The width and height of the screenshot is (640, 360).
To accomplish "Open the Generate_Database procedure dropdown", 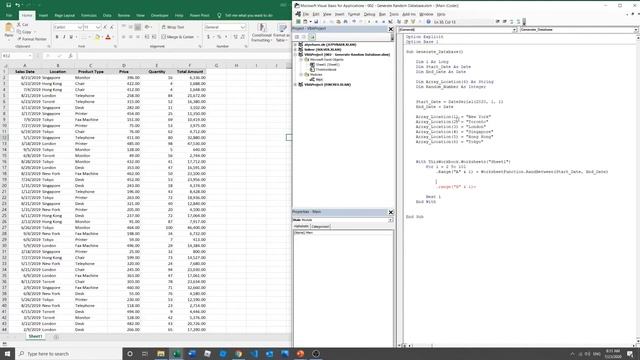I will pyautogui.click(x=636, y=29).
